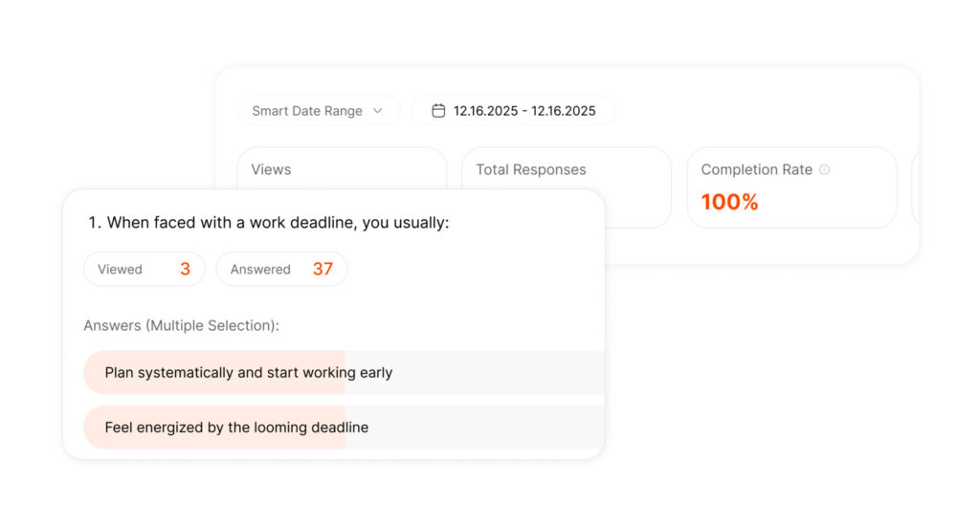The image size is (980, 527).
Task: Click the info icon beside Completion Rate
Action: pyautogui.click(x=825, y=170)
